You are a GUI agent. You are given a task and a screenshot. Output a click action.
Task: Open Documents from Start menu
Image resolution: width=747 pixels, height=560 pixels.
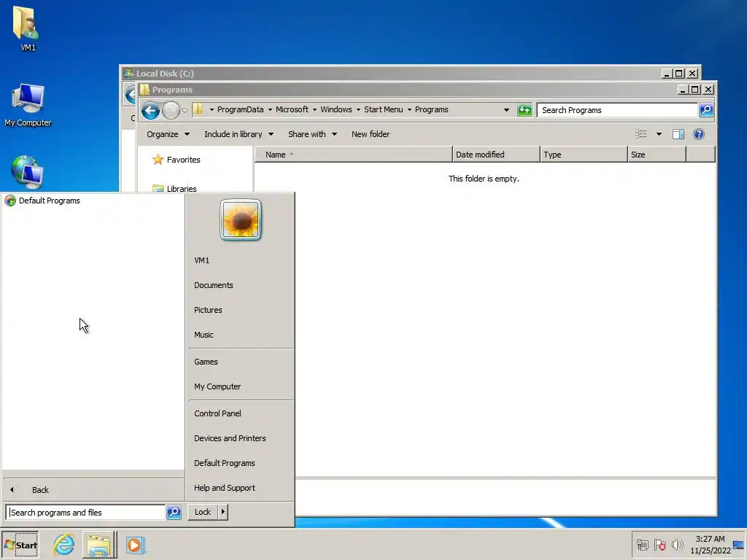214,285
